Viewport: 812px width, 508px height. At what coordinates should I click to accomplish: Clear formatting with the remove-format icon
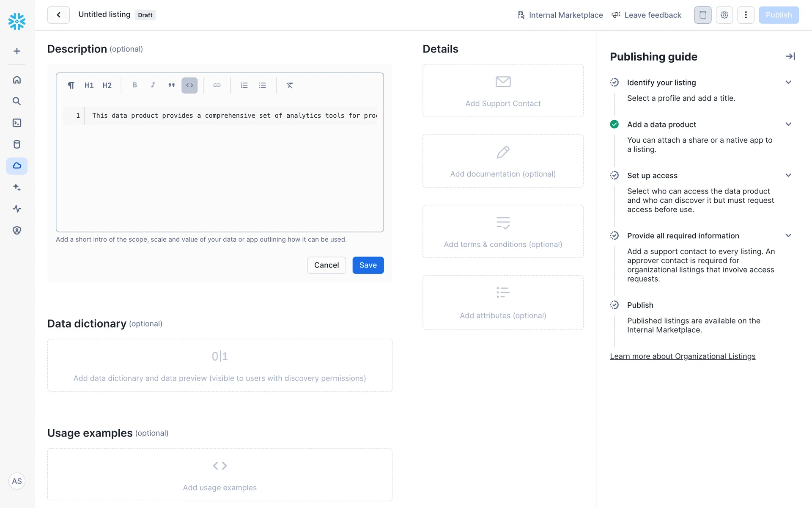tap(290, 85)
